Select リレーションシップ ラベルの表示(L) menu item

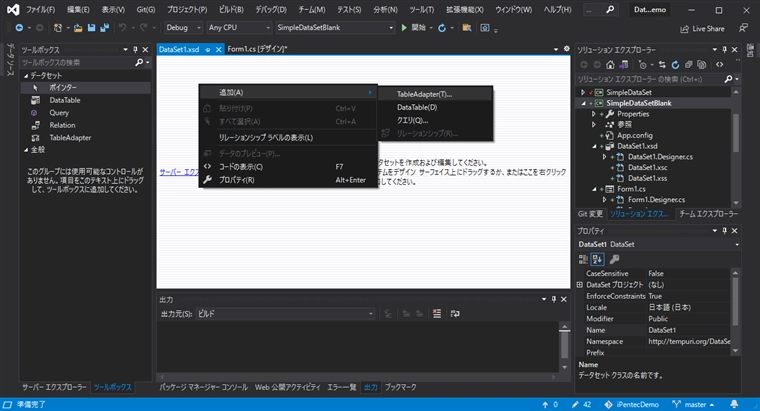[288, 138]
